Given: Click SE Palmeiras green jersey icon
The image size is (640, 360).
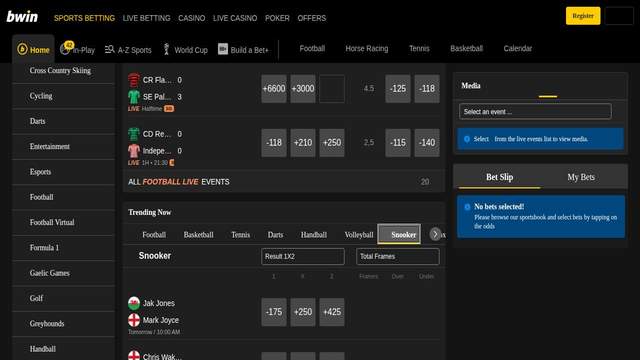Looking at the screenshot, I should click(x=133, y=97).
